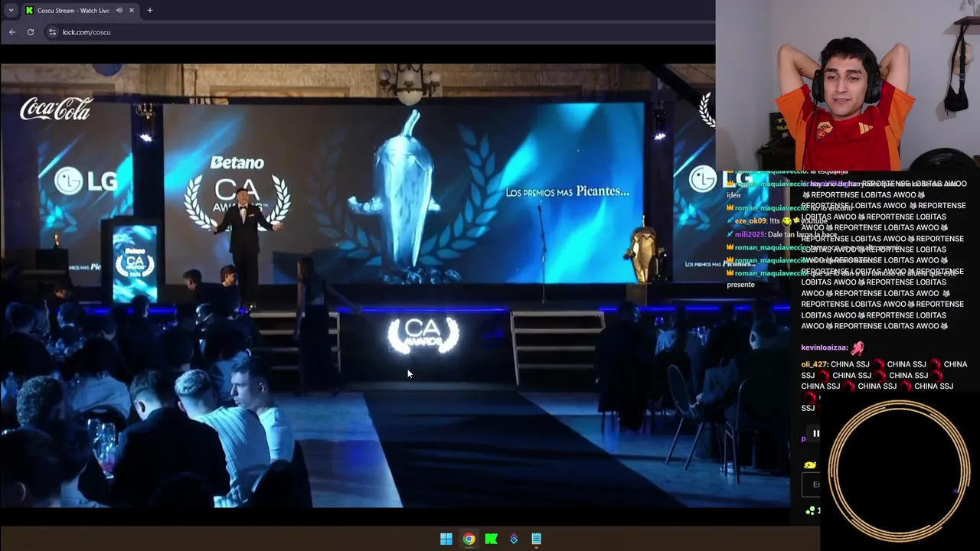The image size is (980, 551).
Task: Reload the kick.com page
Action: [31, 32]
